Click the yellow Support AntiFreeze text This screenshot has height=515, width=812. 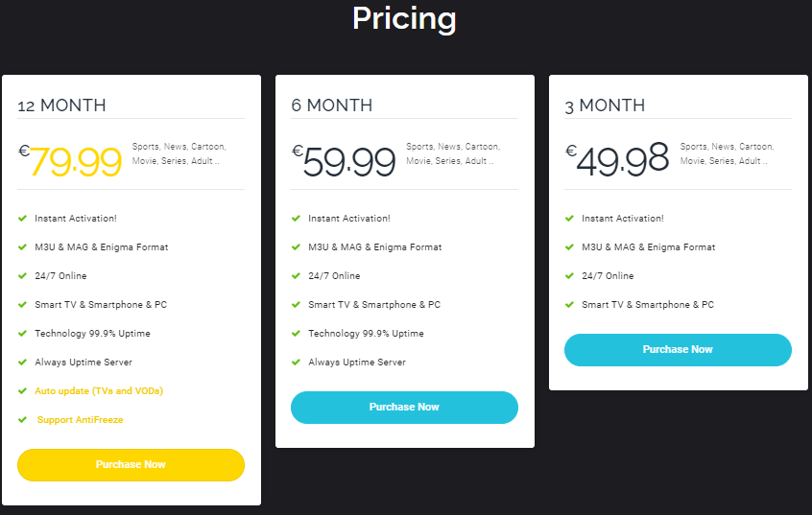80,420
